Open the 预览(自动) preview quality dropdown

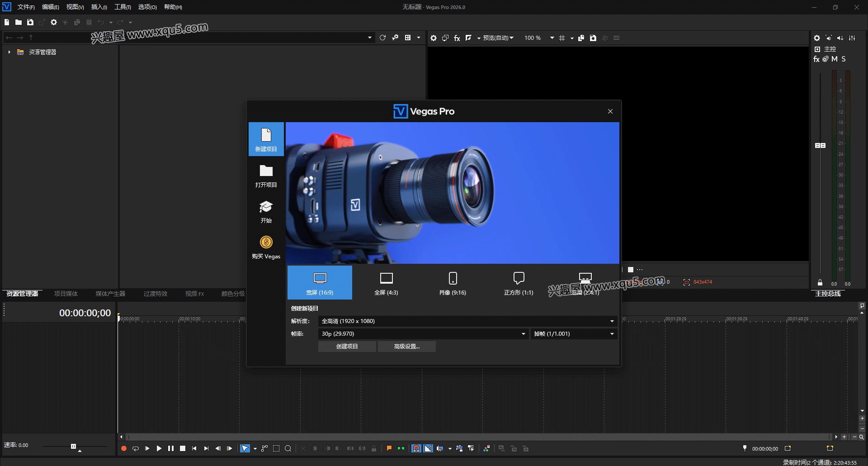[498, 38]
